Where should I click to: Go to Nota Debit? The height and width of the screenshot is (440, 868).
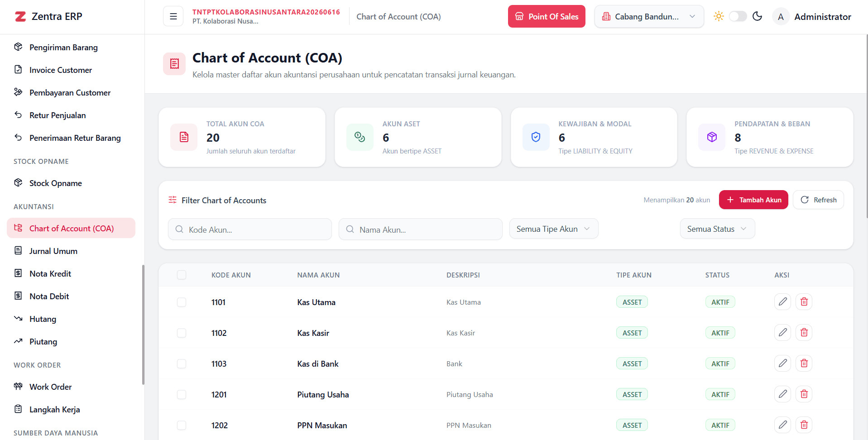pos(71,296)
